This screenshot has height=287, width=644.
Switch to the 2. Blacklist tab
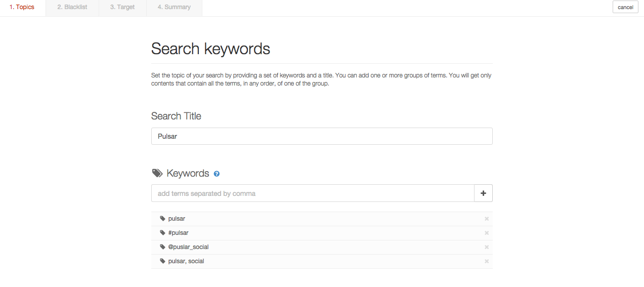coord(72,8)
